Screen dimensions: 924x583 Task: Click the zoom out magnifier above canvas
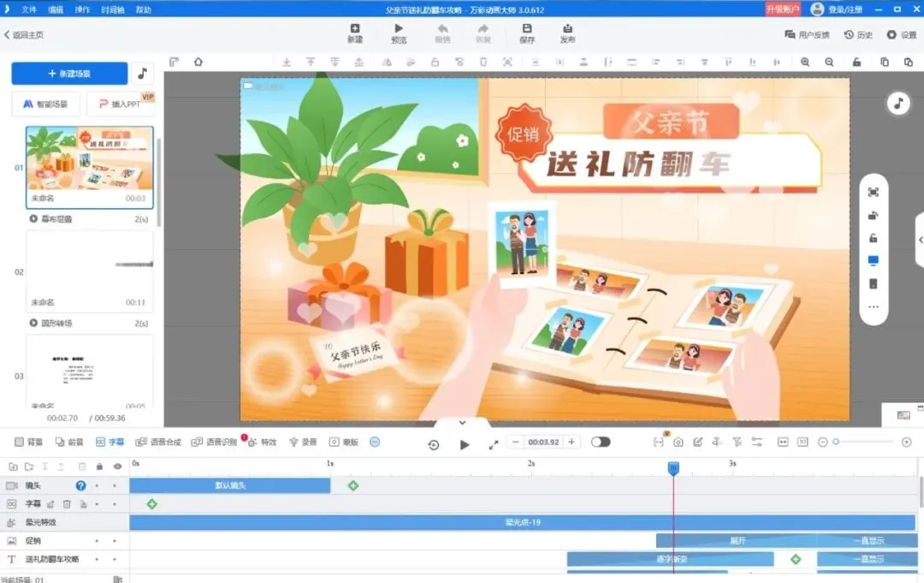tap(829, 62)
